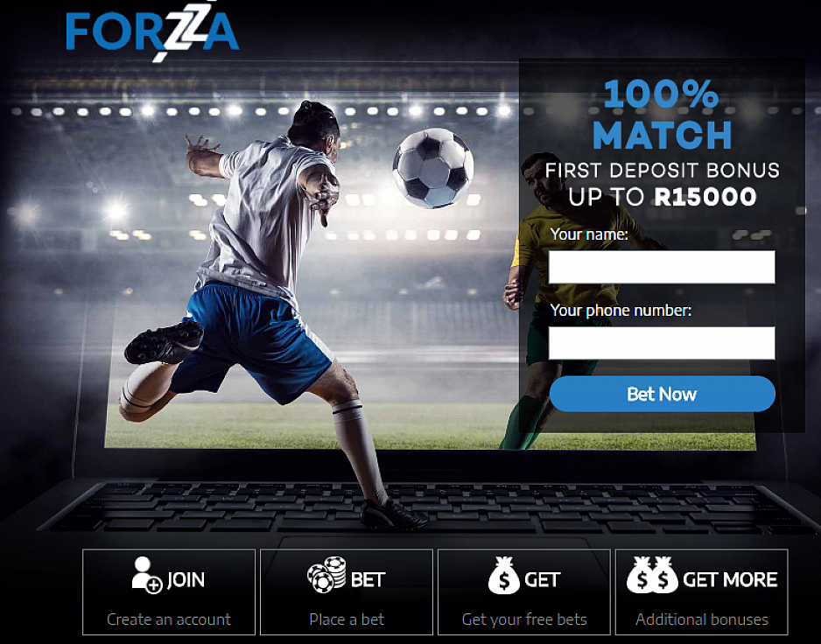Click the poker chips Bet icon
The height and width of the screenshot is (644, 821).
[x=326, y=574]
